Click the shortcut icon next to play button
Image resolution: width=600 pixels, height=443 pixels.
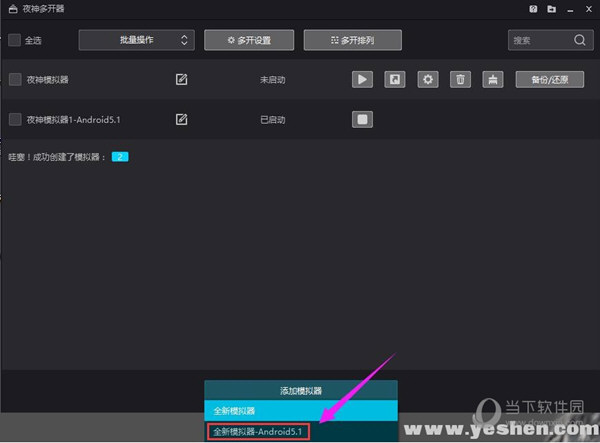click(x=395, y=79)
